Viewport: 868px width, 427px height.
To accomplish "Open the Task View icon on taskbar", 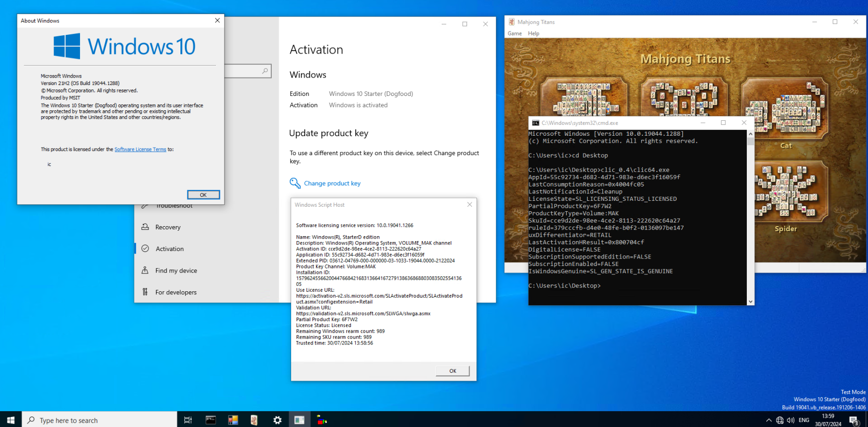I will pyautogui.click(x=188, y=420).
